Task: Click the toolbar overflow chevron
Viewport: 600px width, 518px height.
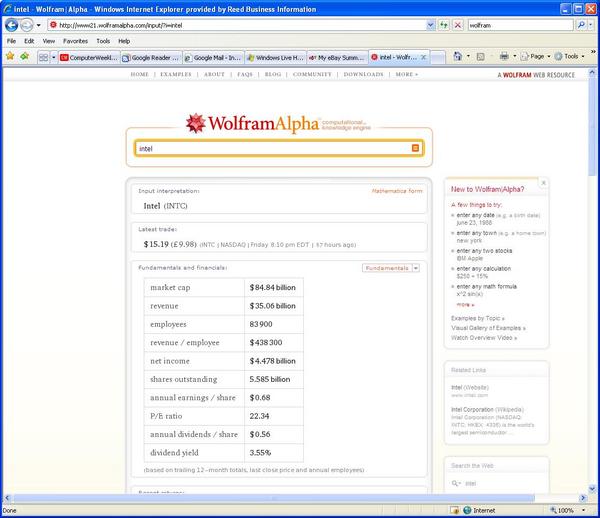Action: point(593,52)
